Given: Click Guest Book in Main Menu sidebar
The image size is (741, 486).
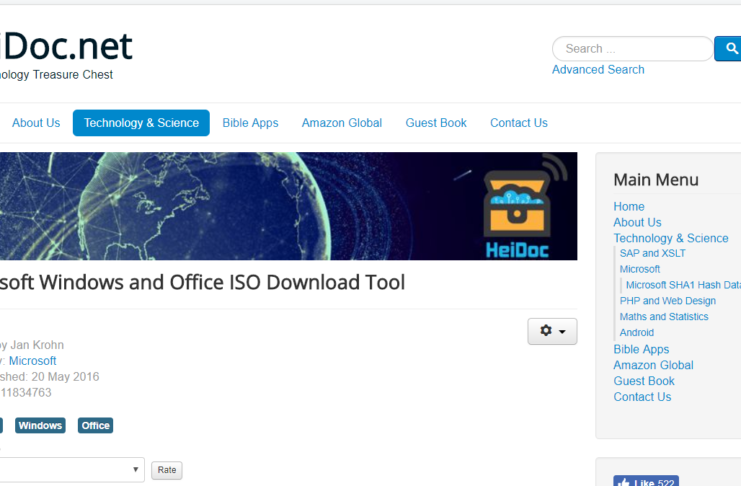Looking at the screenshot, I should [644, 381].
